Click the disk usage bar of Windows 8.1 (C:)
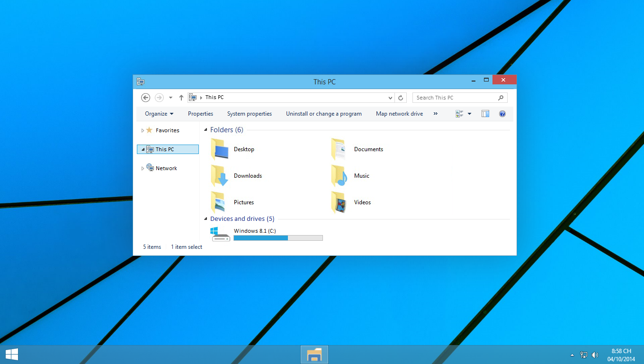Image resolution: width=644 pixels, height=364 pixels. point(278,237)
